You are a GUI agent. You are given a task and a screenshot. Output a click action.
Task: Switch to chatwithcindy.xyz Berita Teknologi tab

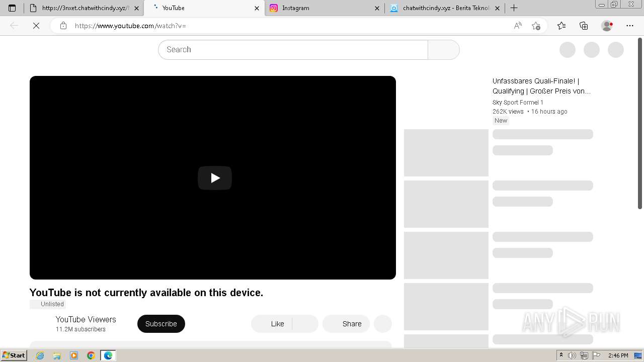445,8
